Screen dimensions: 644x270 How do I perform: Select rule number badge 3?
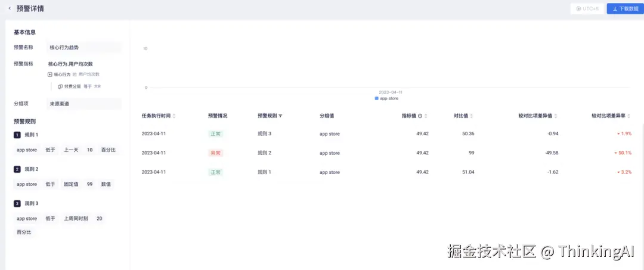point(17,203)
